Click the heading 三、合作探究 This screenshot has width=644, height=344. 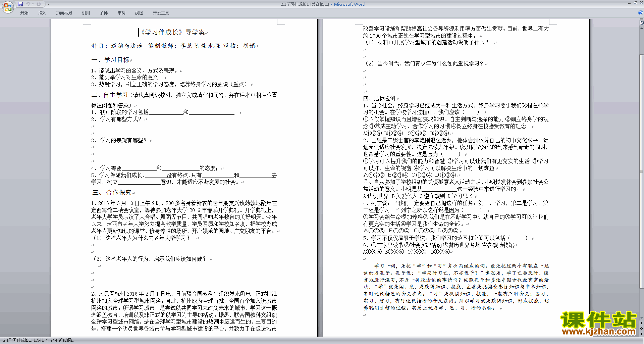point(112,192)
